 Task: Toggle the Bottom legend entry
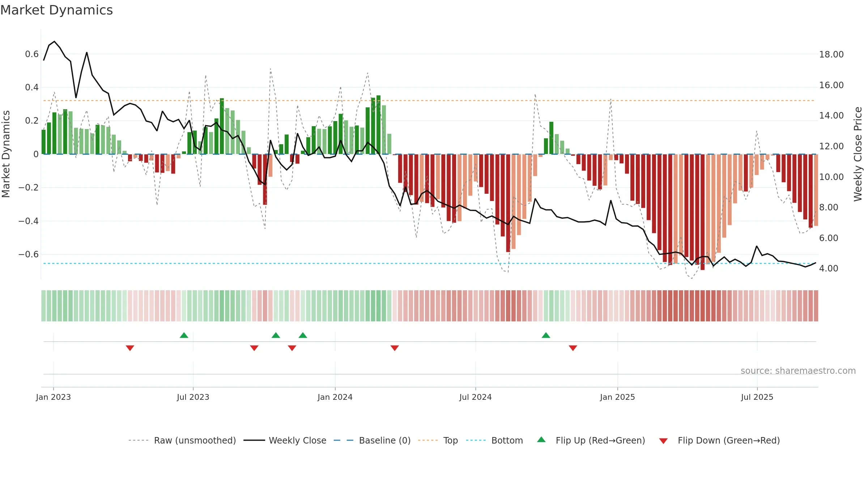pos(494,441)
